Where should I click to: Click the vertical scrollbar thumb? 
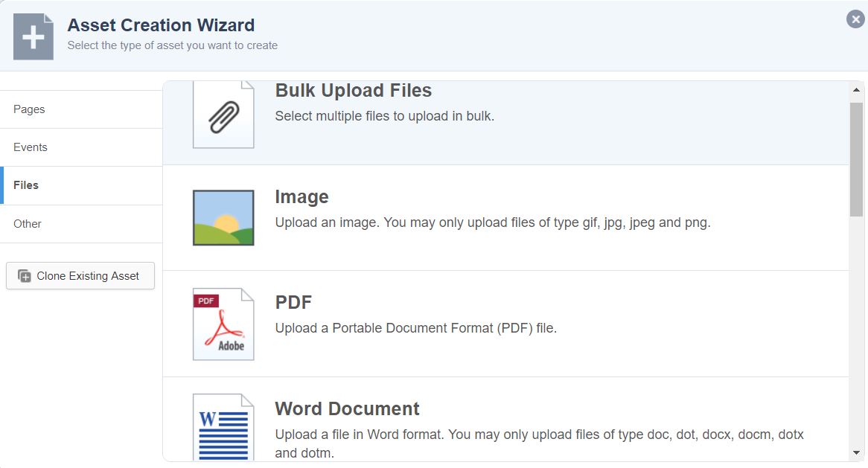(x=856, y=159)
